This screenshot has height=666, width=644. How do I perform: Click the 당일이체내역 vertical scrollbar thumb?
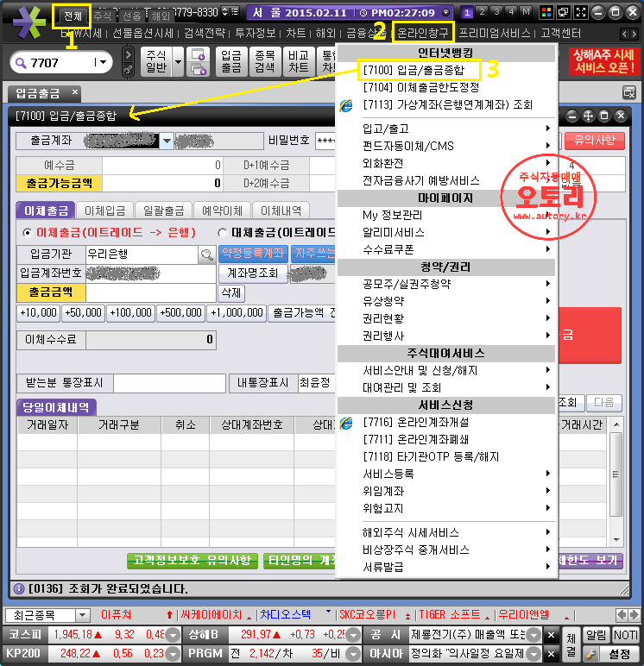(x=616, y=474)
